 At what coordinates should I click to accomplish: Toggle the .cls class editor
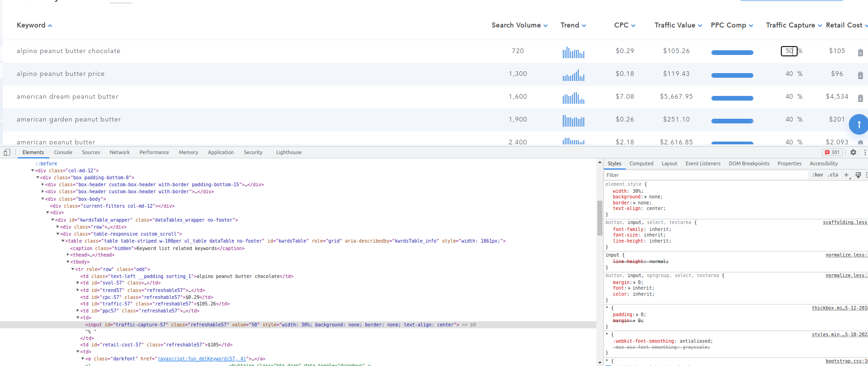point(833,175)
